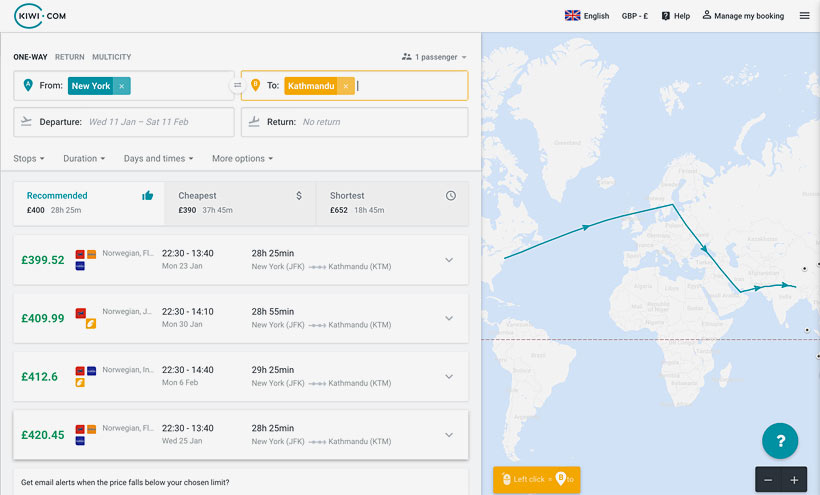Click airline logos on £409.99 flight
Viewport: 820px width, 495px height.
(x=86, y=318)
